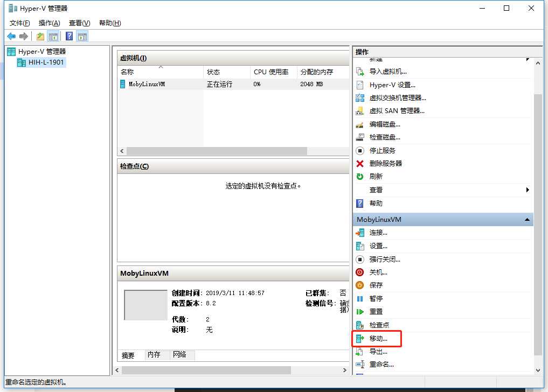Viewport: 548px width, 392px height.
Task: Click 强行关闭 turn off action
Action: [384, 259]
